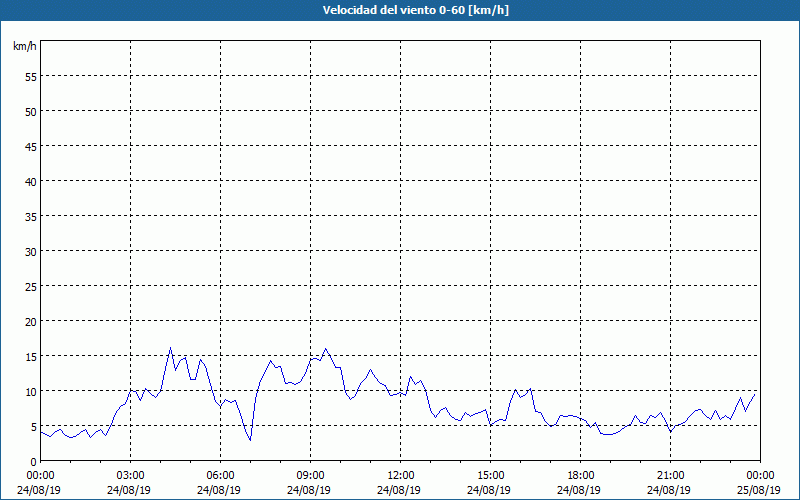Click the chart title 'Velocidad del viento 0-60 [km/h]'

415,10
